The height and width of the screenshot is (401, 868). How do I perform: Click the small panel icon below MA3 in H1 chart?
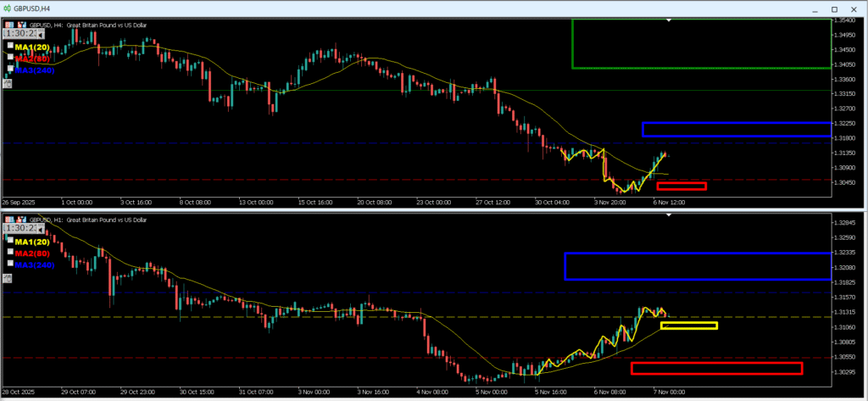pyautogui.click(x=8, y=277)
